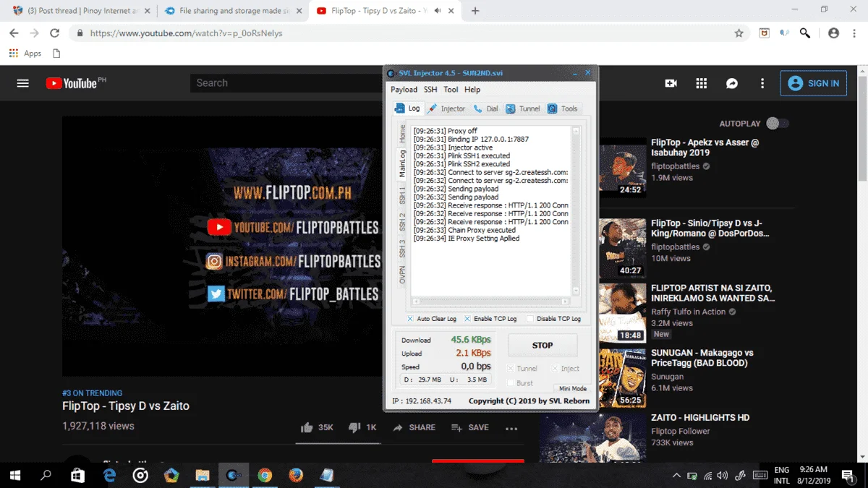Open the YouTube hamburger guide menu
Viewport: 868px width, 488px height.
23,83
